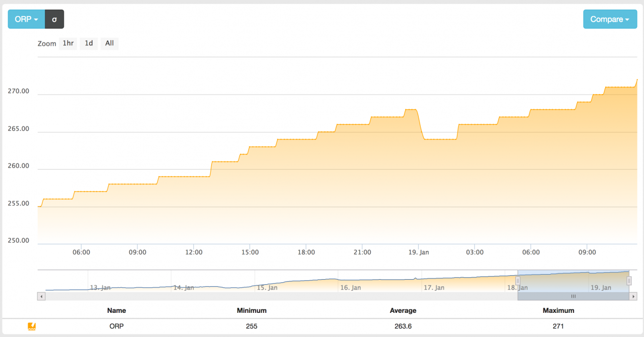
Task: Click the scrollbar right arrow
Action: pyautogui.click(x=633, y=297)
